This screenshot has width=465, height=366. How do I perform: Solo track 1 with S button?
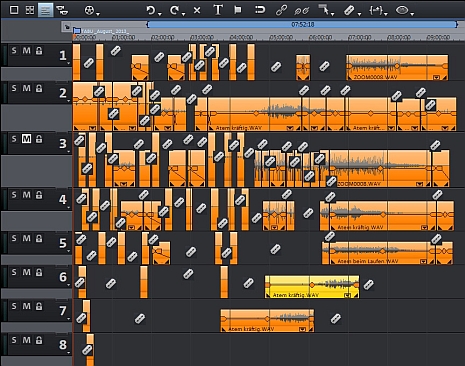click(14, 51)
